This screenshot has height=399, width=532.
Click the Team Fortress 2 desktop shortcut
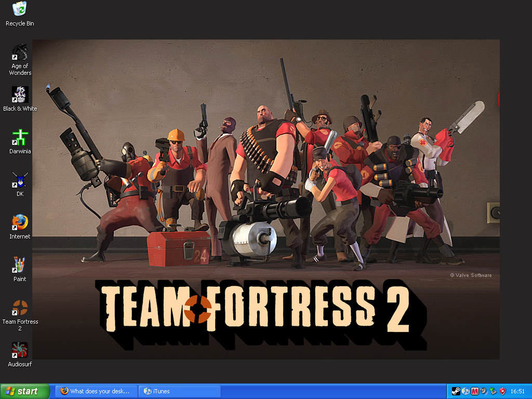point(20,308)
